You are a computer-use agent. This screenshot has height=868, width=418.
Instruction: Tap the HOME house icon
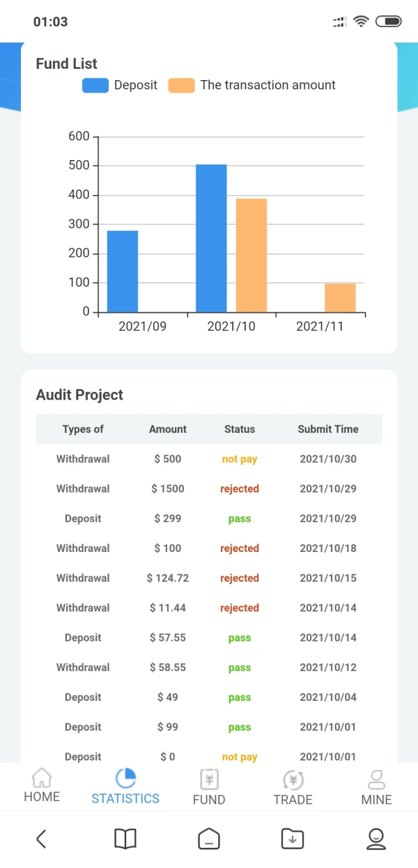point(42,778)
